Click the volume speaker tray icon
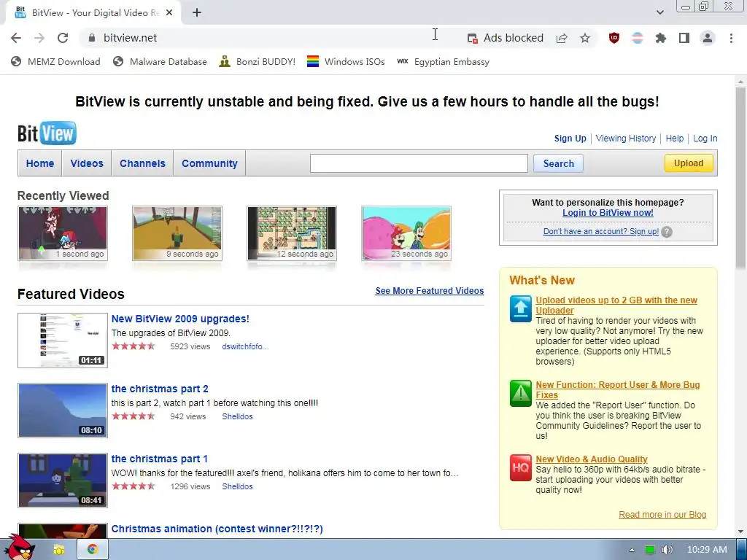Screen dimensions: 747x560 (667, 550)
